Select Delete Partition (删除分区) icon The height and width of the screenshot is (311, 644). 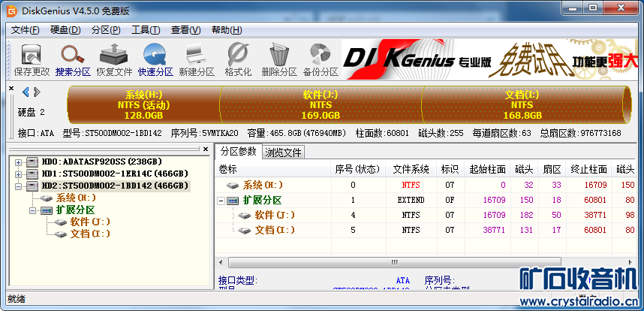coord(279,60)
